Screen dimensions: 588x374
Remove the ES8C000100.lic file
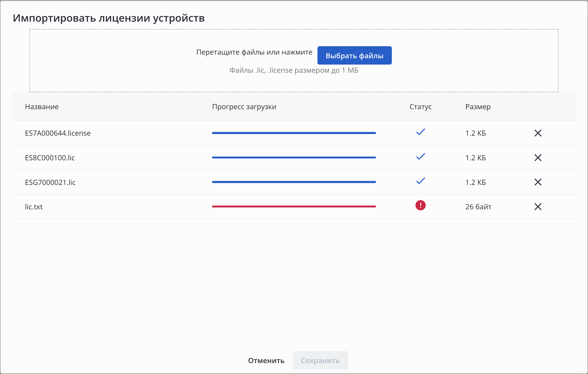(538, 158)
